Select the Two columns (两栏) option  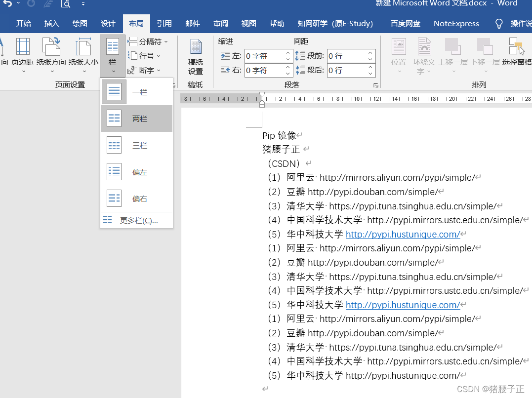[x=137, y=119]
